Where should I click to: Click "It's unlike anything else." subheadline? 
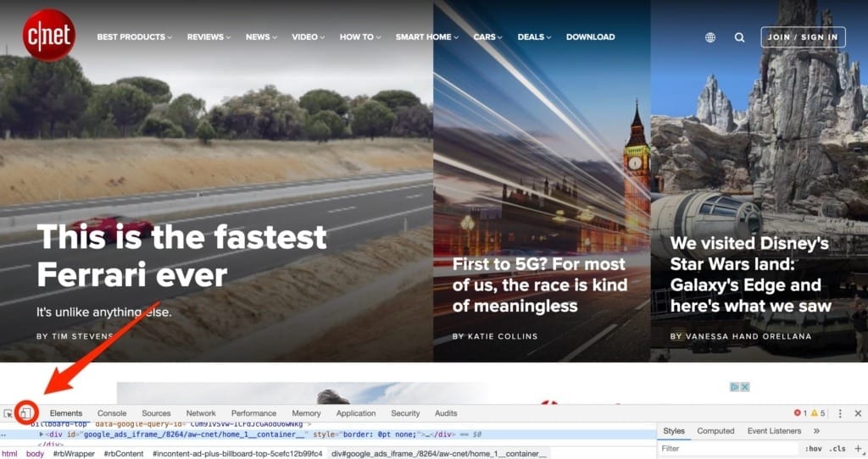[x=104, y=312]
